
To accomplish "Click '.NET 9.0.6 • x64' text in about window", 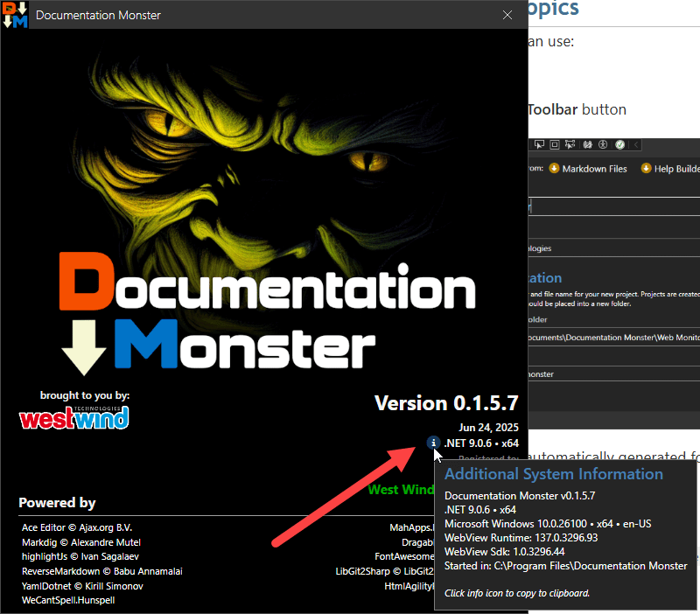I will 481,443.
